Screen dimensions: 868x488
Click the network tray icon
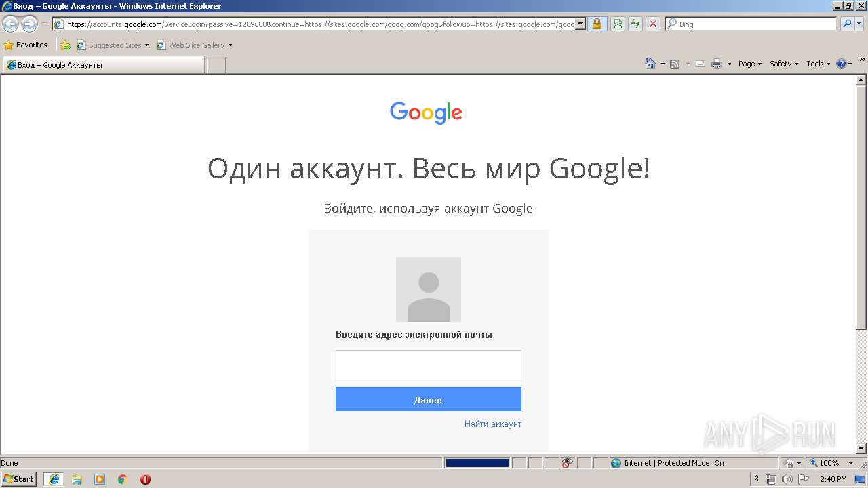tap(771, 479)
